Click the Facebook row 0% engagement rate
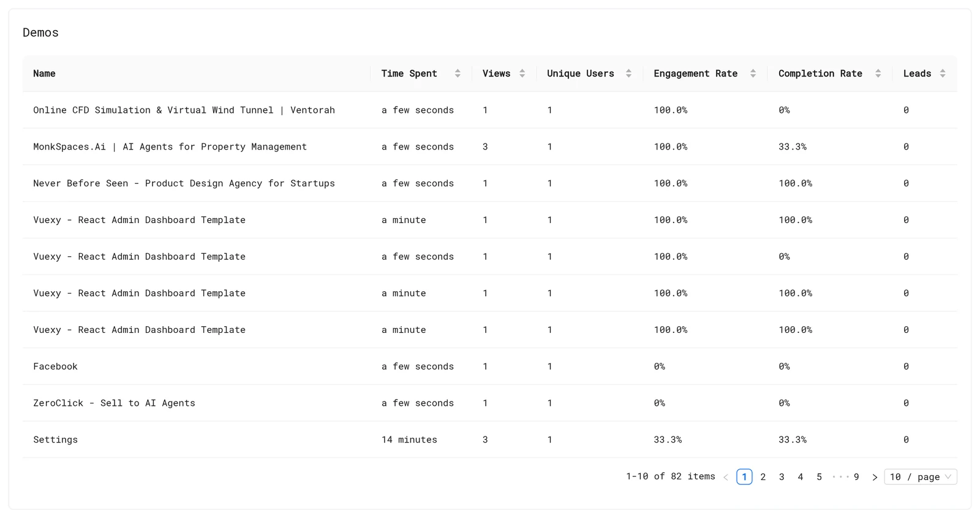Image resolution: width=980 pixels, height=518 pixels. point(659,367)
